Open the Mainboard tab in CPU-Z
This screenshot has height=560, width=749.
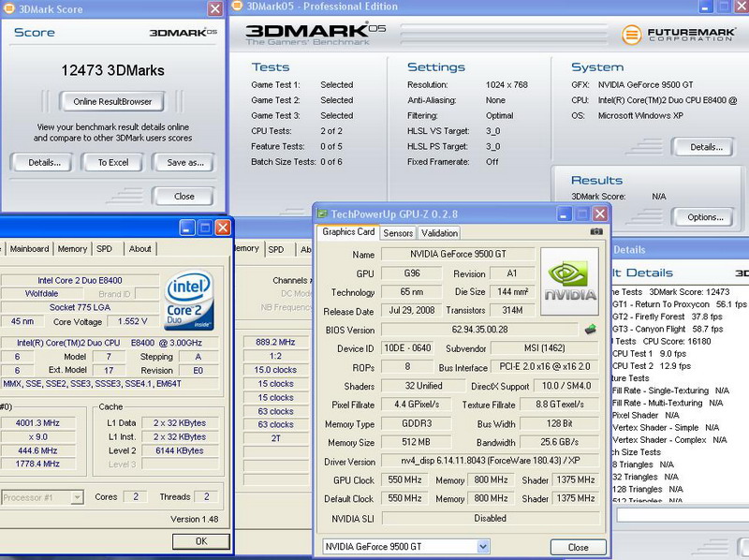point(29,249)
